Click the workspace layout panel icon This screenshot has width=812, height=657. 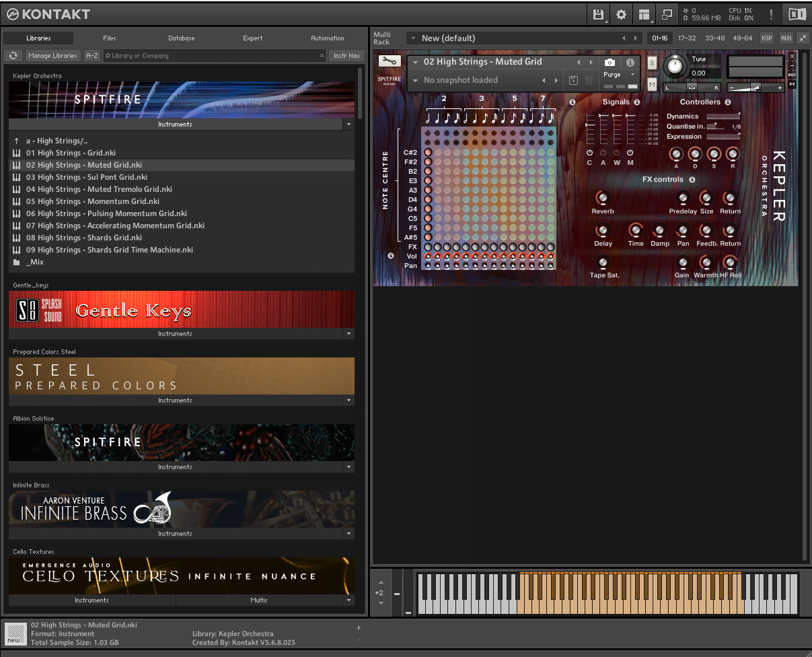point(644,14)
